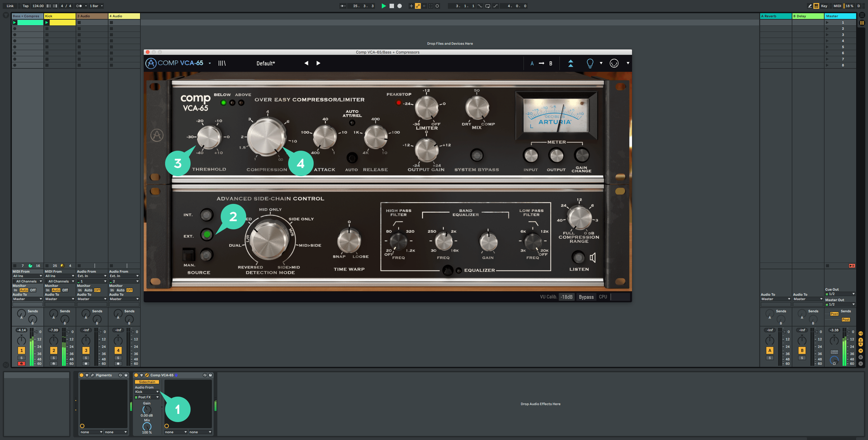
Task: Load the previous preset with left arrow
Action: [306, 63]
